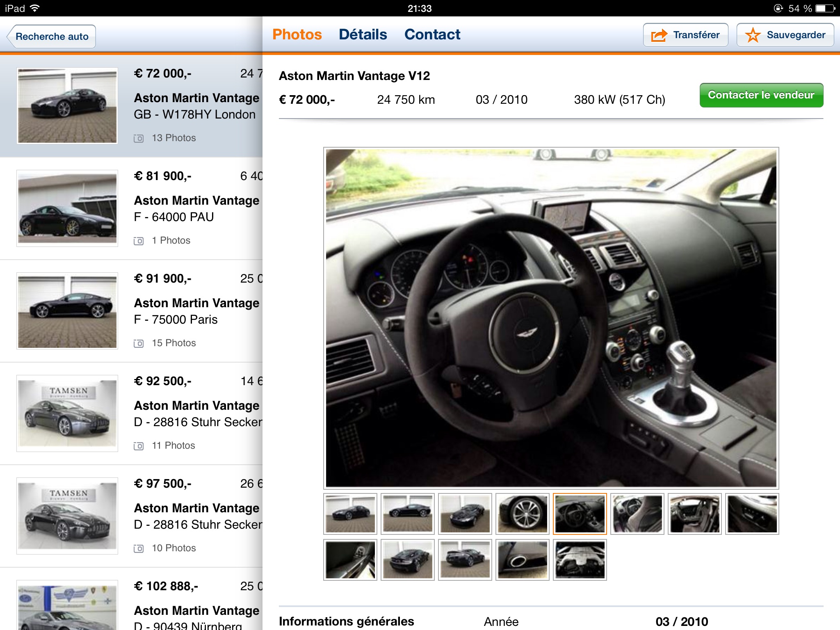Image resolution: width=840 pixels, height=630 pixels.
Task: Tap camera icon beside 10 Photos
Action: (x=139, y=548)
